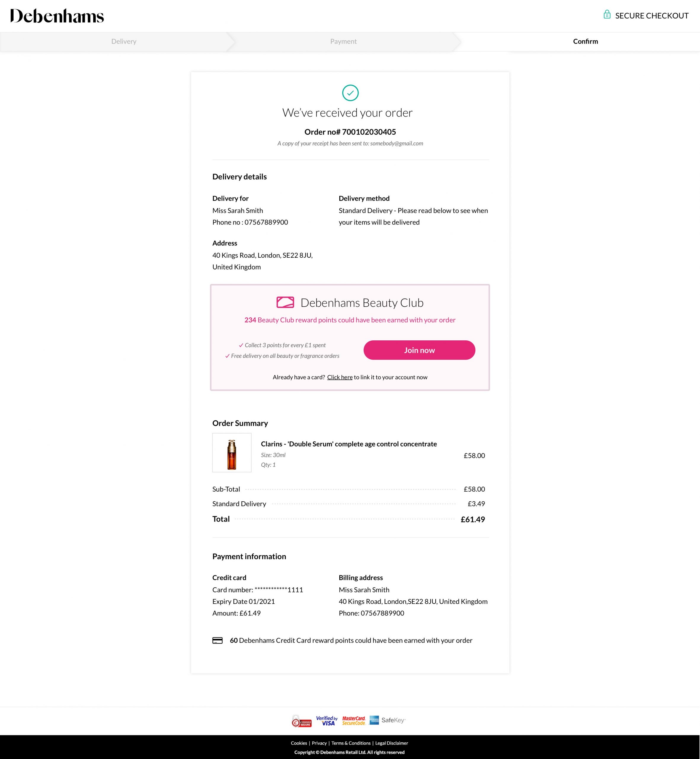Click the Clarins Double Serum product title
Screen dimensions: 700x759
(x=349, y=444)
